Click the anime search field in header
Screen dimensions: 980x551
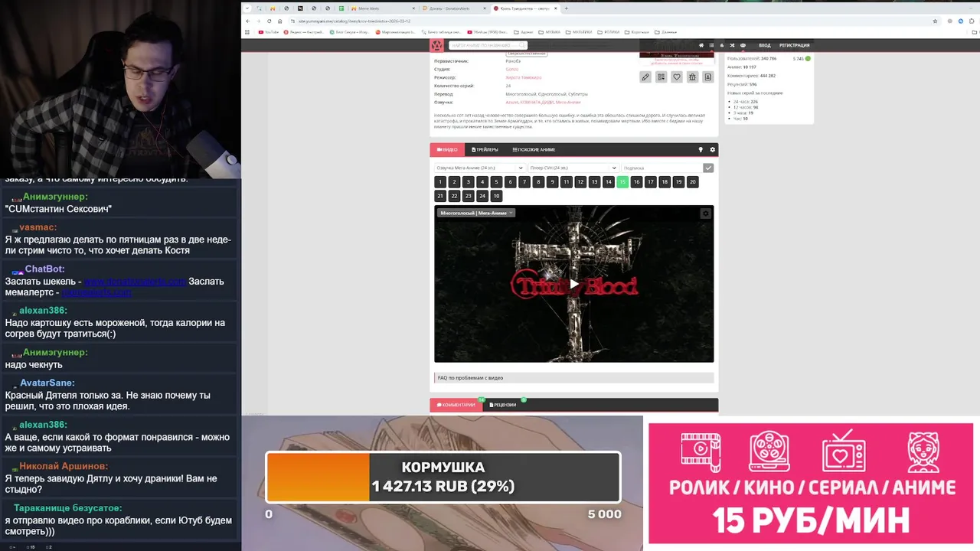tap(486, 45)
